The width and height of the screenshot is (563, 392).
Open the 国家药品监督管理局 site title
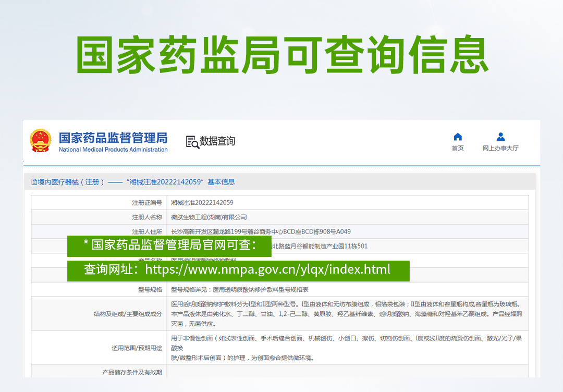[113, 138]
